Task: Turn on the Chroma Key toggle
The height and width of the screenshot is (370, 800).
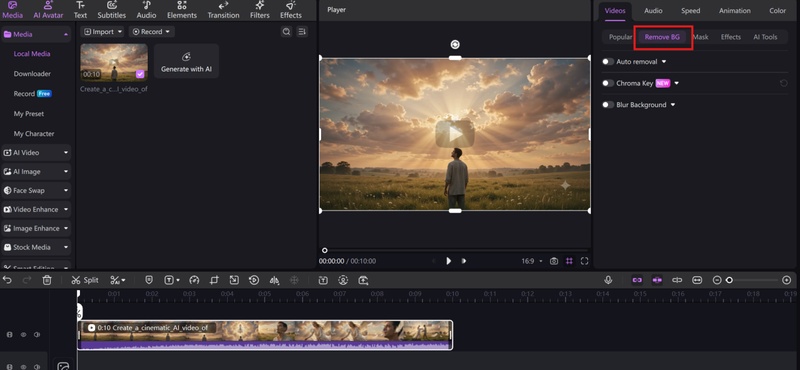Action: (x=608, y=83)
